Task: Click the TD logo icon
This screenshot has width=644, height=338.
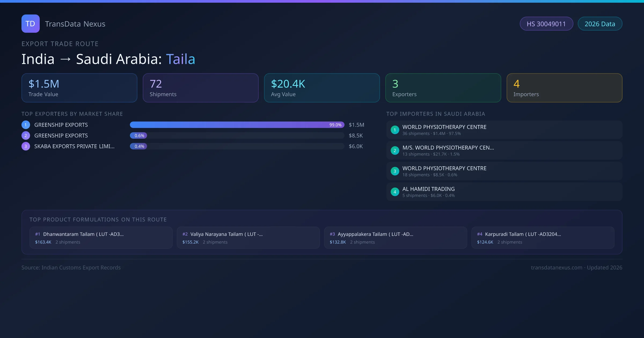Action: 30,24
